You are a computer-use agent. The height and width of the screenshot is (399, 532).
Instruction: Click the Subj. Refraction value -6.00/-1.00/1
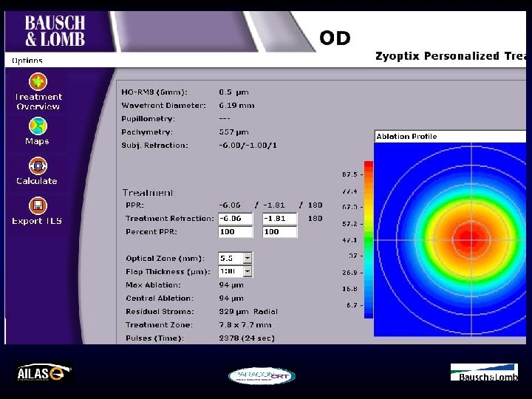pos(248,146)
